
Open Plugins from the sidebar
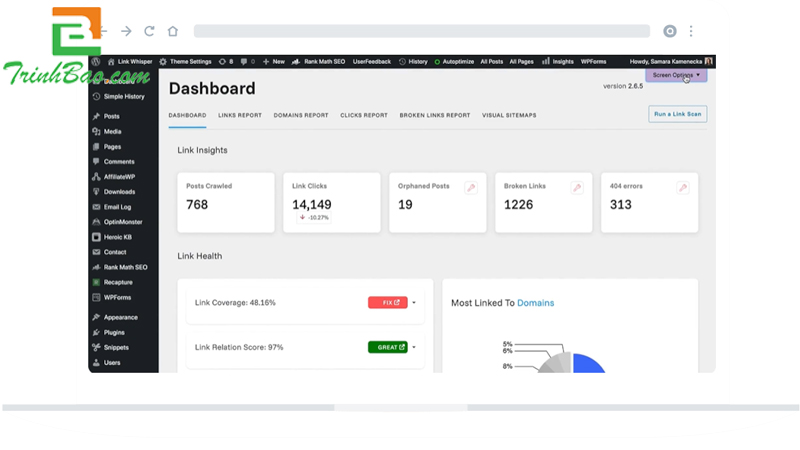coord(114,332)
